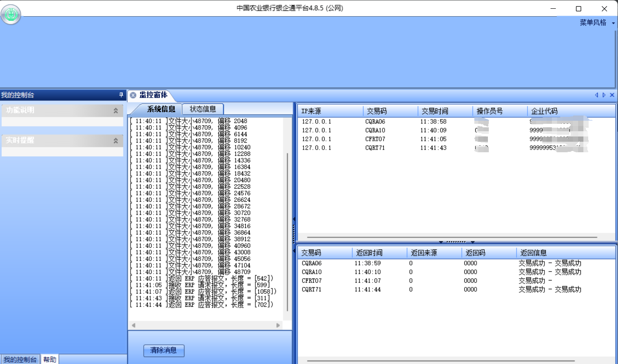This screenshot has width=618, height=364.
Task: Click the pin icon on 我的控制台 panel
Action: click(x=121, y=95)
